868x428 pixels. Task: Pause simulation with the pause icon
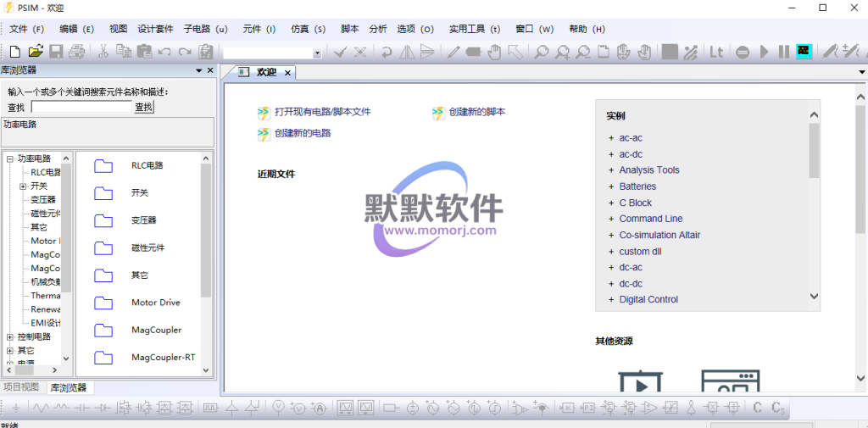pyautogui.click(x=784, y=52)
